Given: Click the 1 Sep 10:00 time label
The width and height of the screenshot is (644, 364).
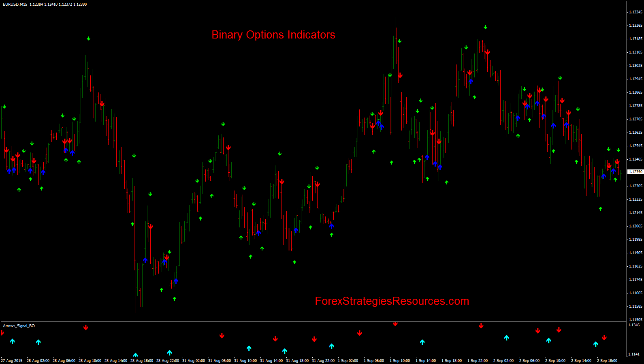Looking at the screenshot, I should [x=400, y=361].
